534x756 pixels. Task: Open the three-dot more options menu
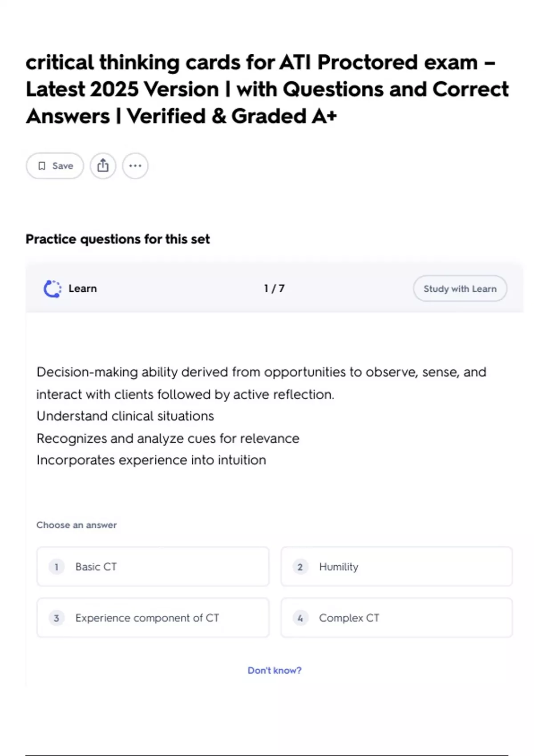click(x=135, y=166)
